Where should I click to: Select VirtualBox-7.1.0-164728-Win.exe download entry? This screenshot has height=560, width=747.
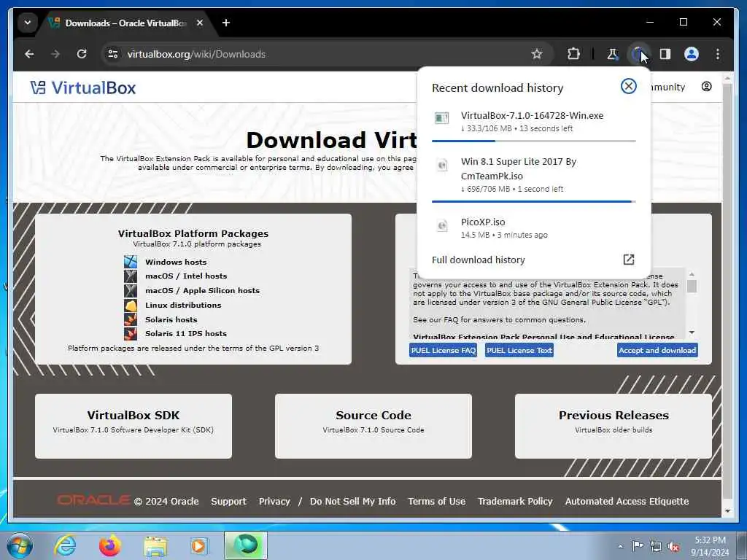coord(533,122)
